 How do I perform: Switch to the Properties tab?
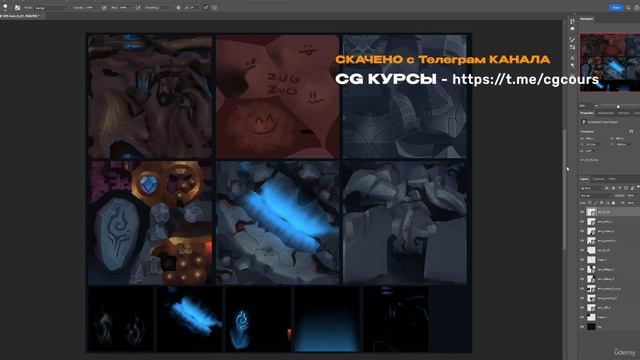pyautogui.click(x=587, y=113)
